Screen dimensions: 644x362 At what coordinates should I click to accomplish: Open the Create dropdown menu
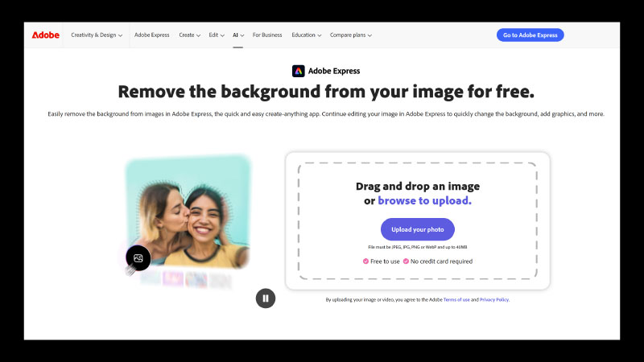tap(189, 35)
